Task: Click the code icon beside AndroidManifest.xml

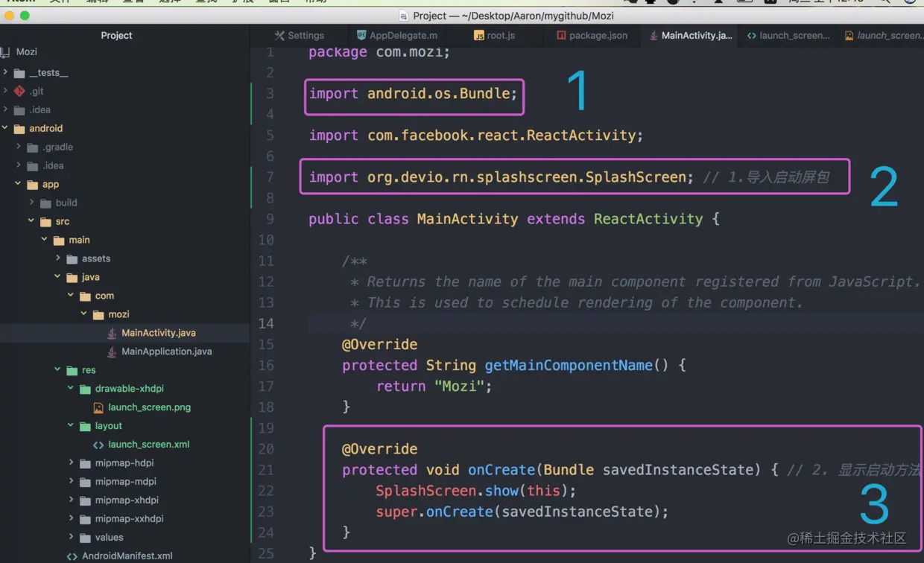Action: pyautogui.click(x=72, y=556)
